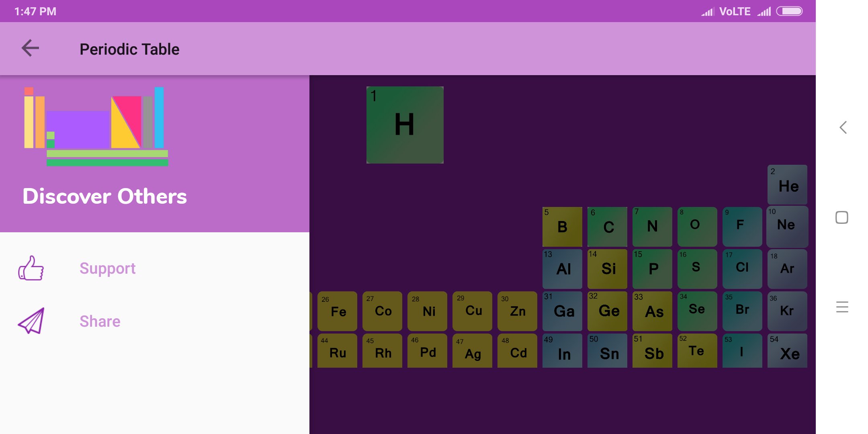Tap the Android home navigation button

pyautogui.click(x=842, y=217)
